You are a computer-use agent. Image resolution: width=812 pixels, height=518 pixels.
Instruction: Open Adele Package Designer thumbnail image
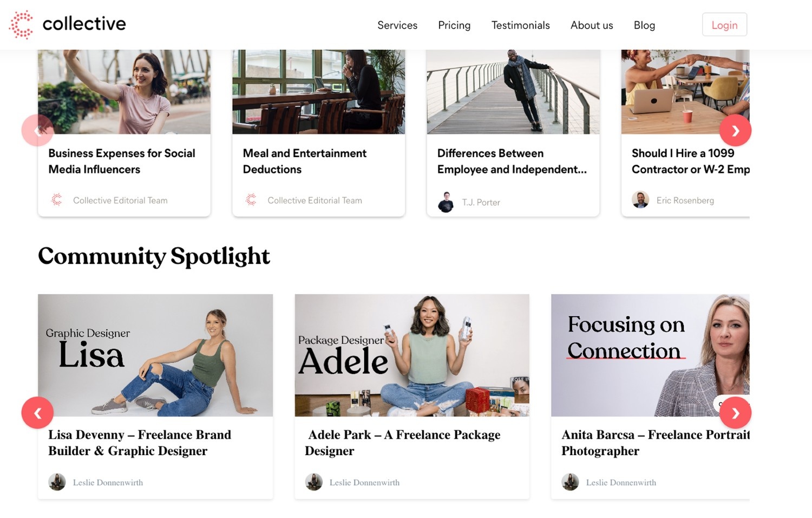pyautogui.click(x=412, y=355)
